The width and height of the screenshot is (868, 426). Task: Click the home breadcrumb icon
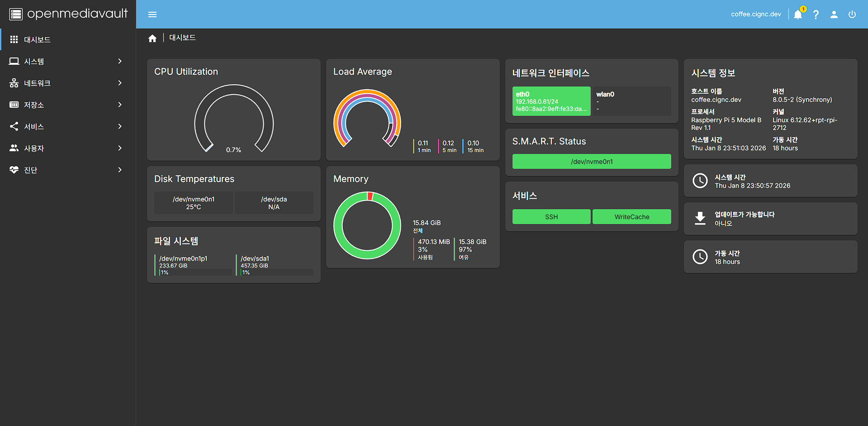152,38
